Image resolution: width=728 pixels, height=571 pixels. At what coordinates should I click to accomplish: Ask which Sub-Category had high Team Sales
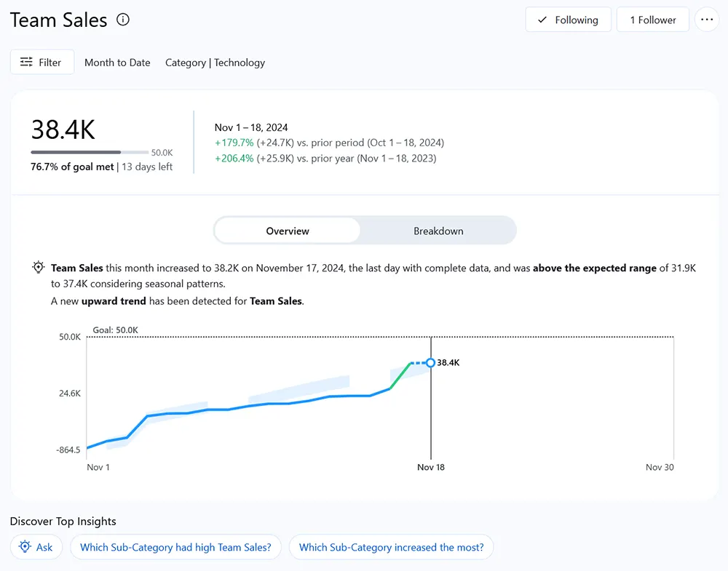click(x=175, y=547)
